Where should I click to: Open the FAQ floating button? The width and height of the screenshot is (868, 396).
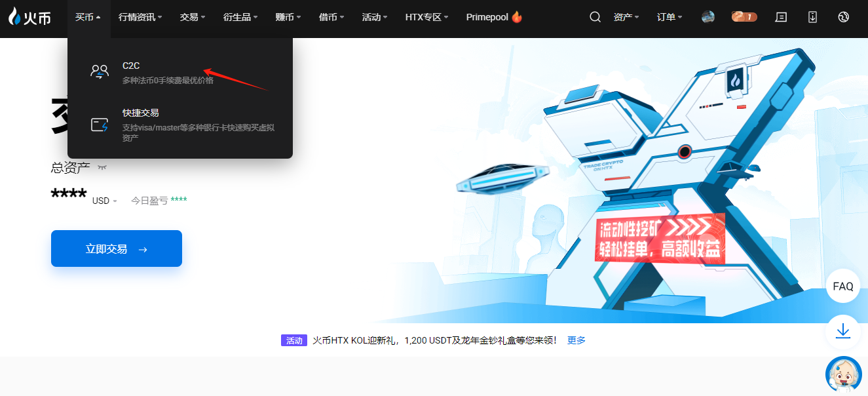(842, 287)
